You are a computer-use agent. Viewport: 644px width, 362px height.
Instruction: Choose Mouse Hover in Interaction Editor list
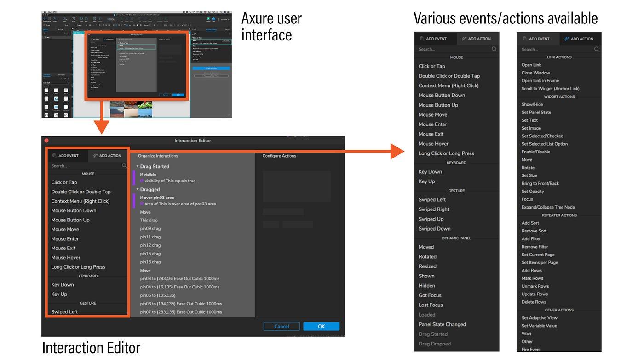(66, 257)
